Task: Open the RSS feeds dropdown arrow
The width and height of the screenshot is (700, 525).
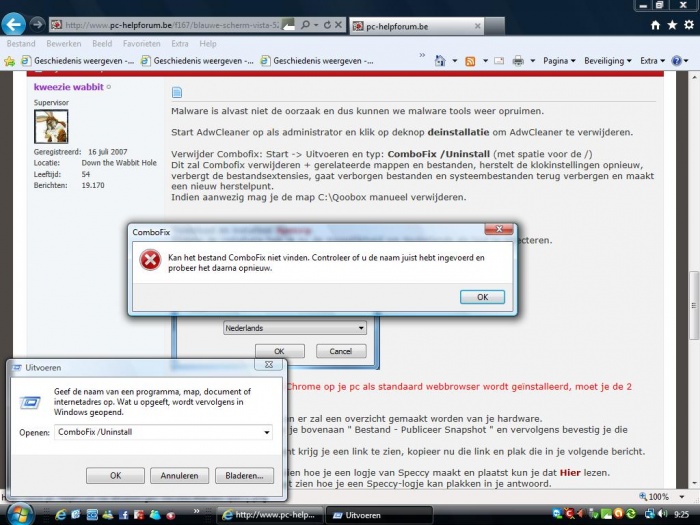Action: point(485,61)
